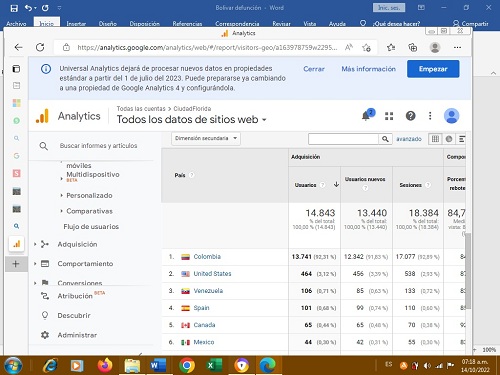This screenshot has width=500, height=375.
Task: Click the table search magnifier button
Action: [385, 139]
